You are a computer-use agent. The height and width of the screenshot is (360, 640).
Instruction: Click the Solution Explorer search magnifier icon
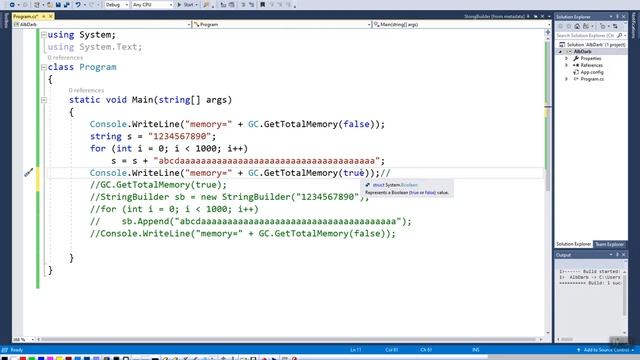click(x=620, y=36)
